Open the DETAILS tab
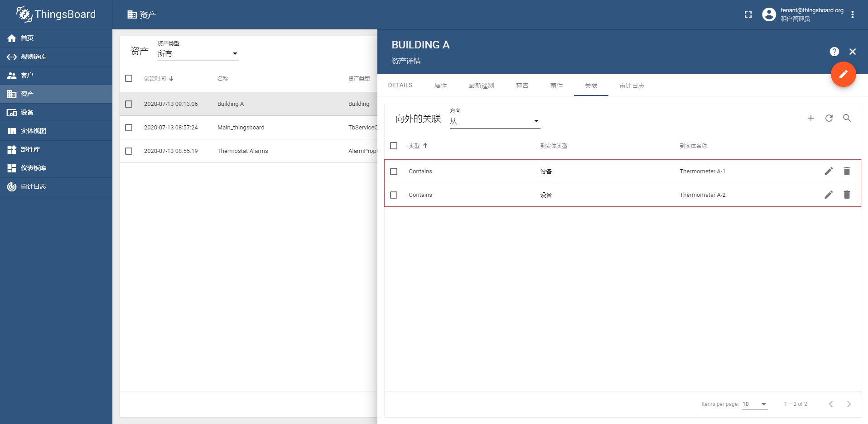This screenshot has height=424, width=868. (x=400, y=85)
